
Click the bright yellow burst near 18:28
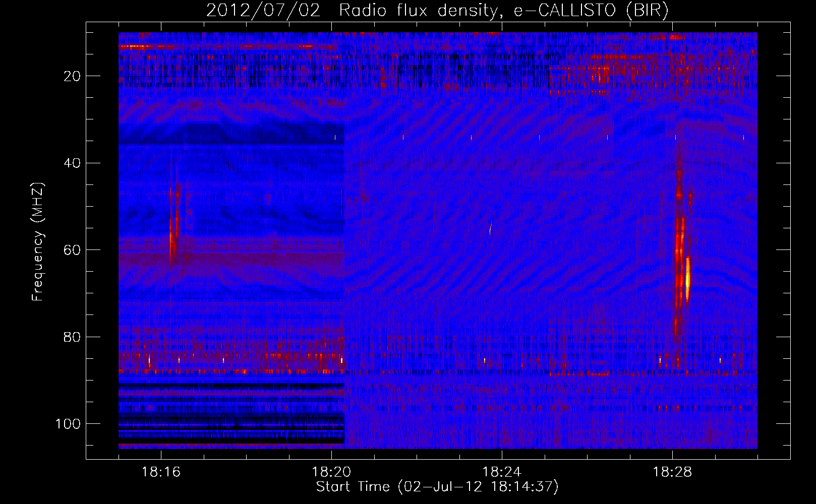[x=687, y=280]
